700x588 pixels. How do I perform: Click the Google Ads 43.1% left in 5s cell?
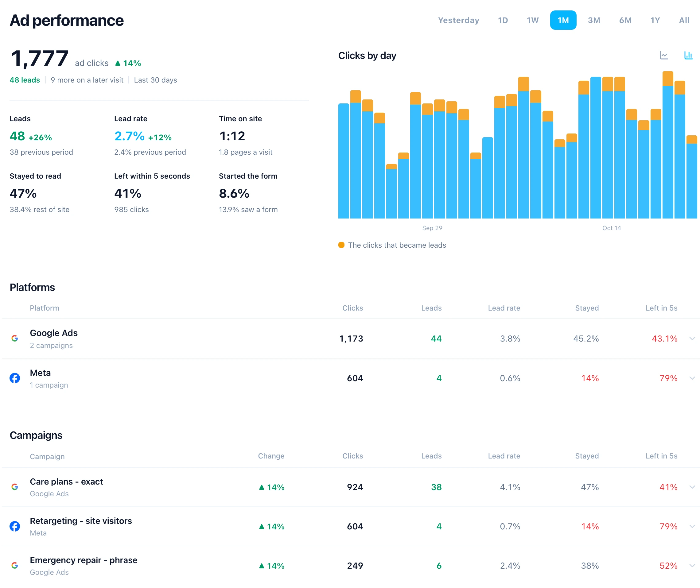click(x=664, y=339)
